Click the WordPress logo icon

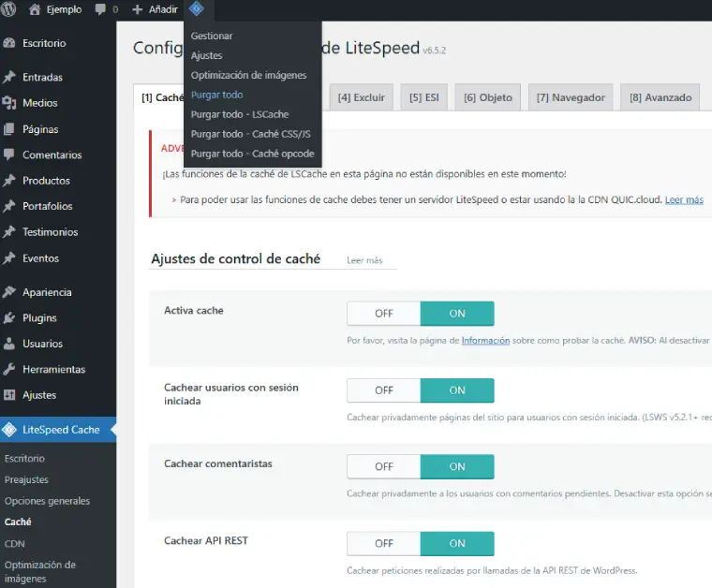[x=7, y=8]
